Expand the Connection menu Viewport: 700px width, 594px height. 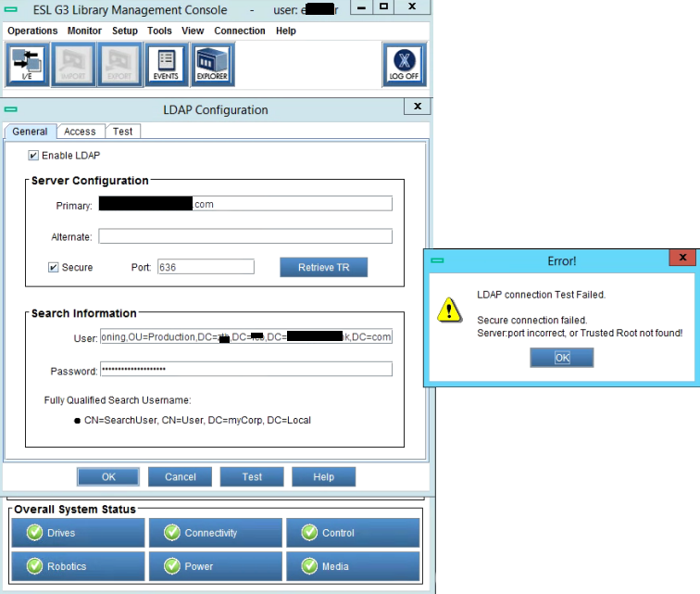240,31
